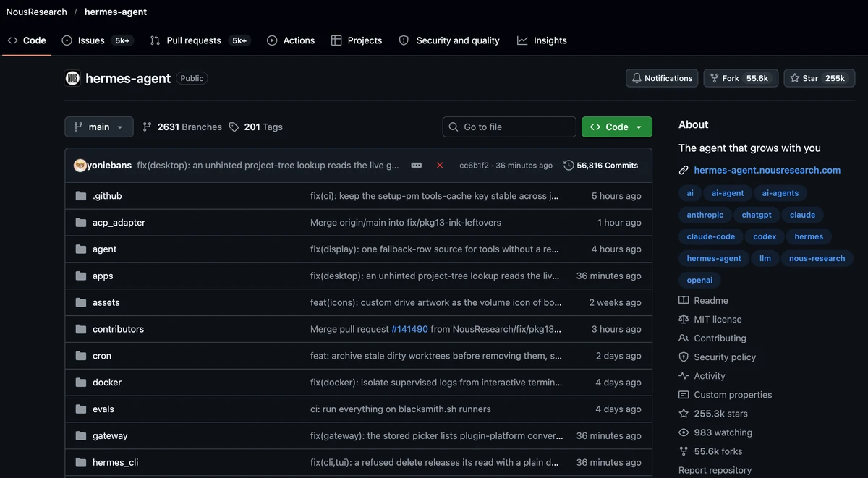
Task: Open the Issues tab
Action: 96,40
